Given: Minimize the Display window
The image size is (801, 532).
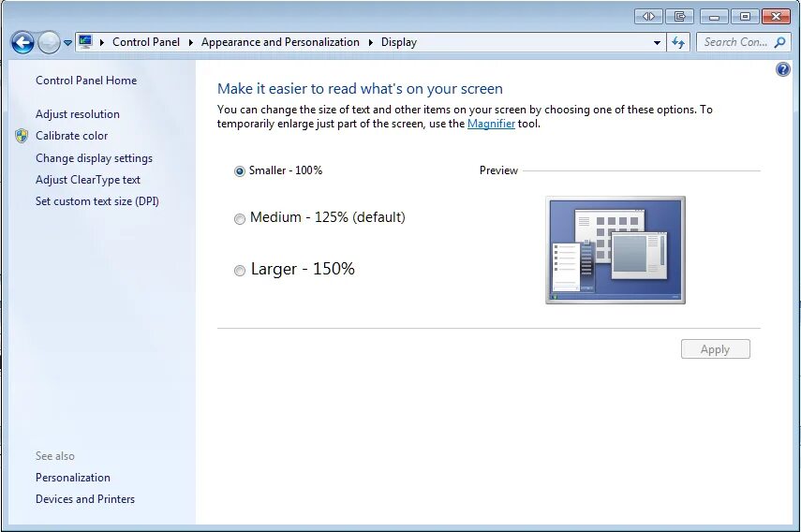Looking at the screenshot, I should (714, 16).
